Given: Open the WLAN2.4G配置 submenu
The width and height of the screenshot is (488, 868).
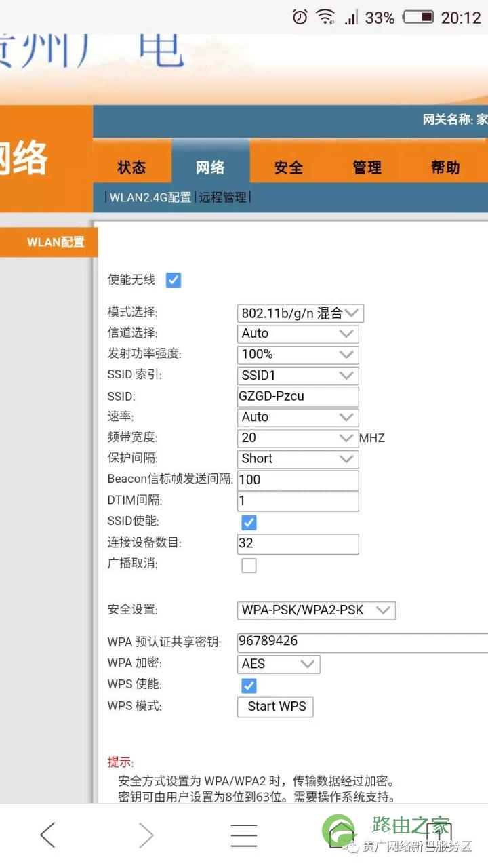Looking at the screenshot, I should (x=150, y=197).
